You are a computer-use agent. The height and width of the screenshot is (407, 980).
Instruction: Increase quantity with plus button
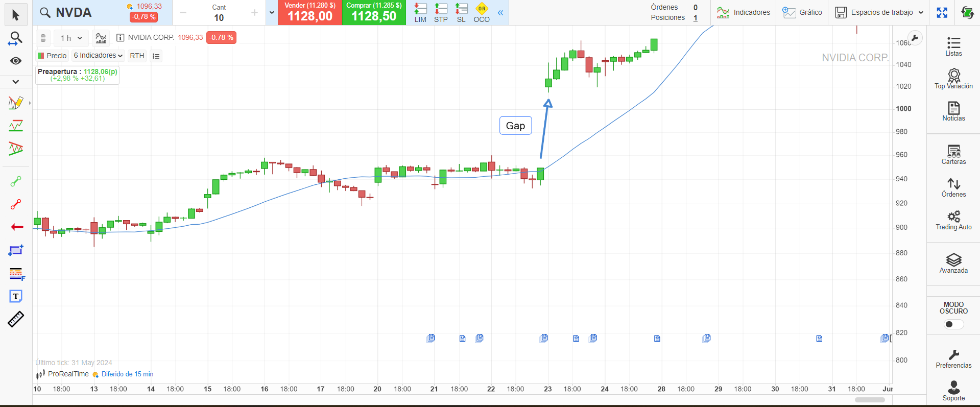click(x=254, y=13)
